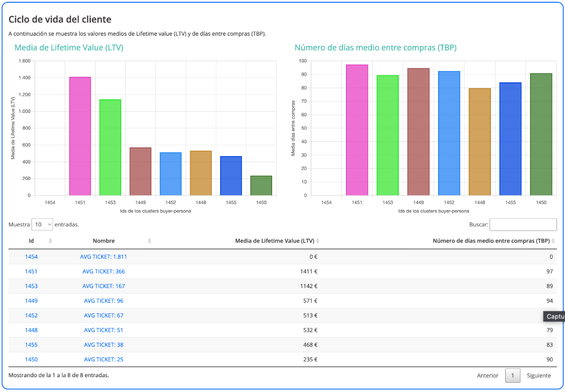Go to Anterior page
This screenshot has width=565, height=392.
[488, 375]
